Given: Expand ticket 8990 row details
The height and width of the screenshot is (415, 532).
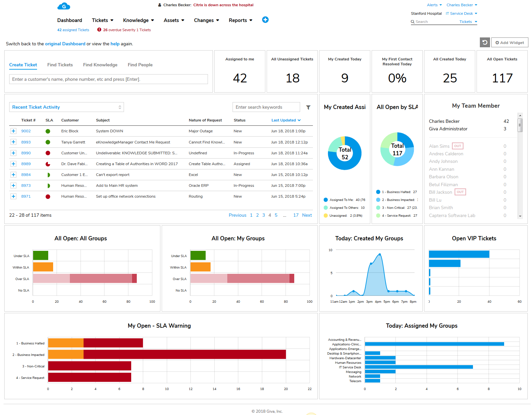Looking at the screenshot, I should [13, 153].
